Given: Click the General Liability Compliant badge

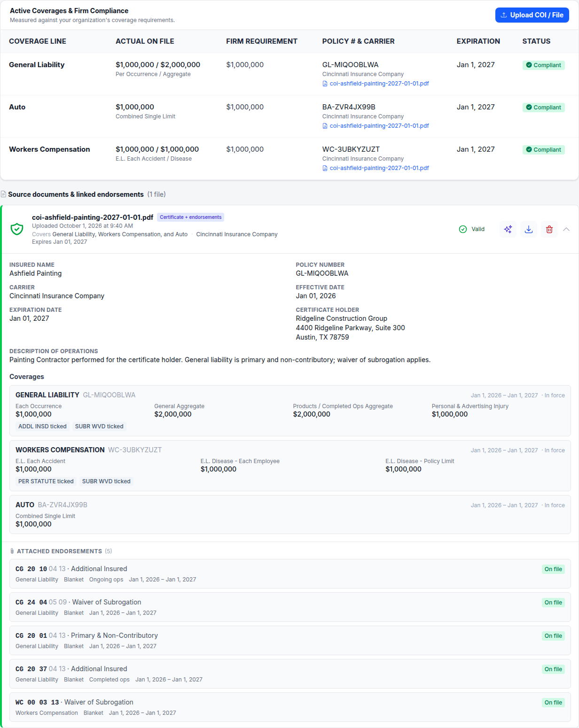Looking at the screenshot, I should pyautogui.click(x=544, y=65).
